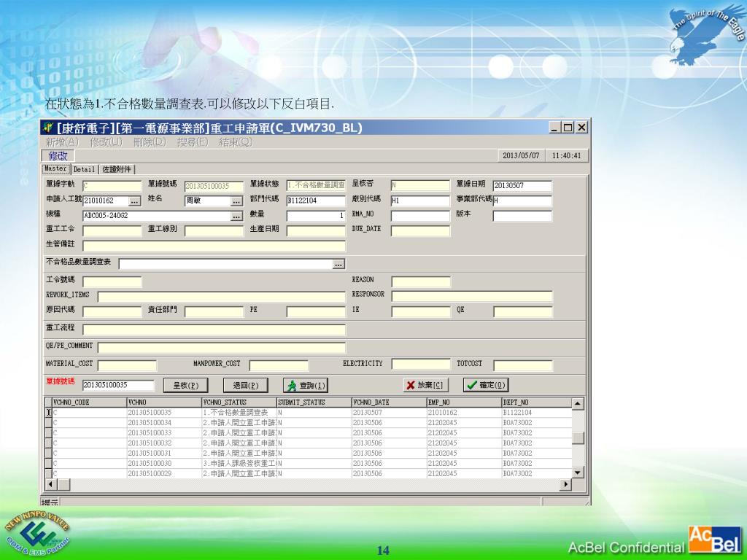Open the 修改(U) menu
The height and width of the screenshot is (560, 747).
(x=107, y=142)
